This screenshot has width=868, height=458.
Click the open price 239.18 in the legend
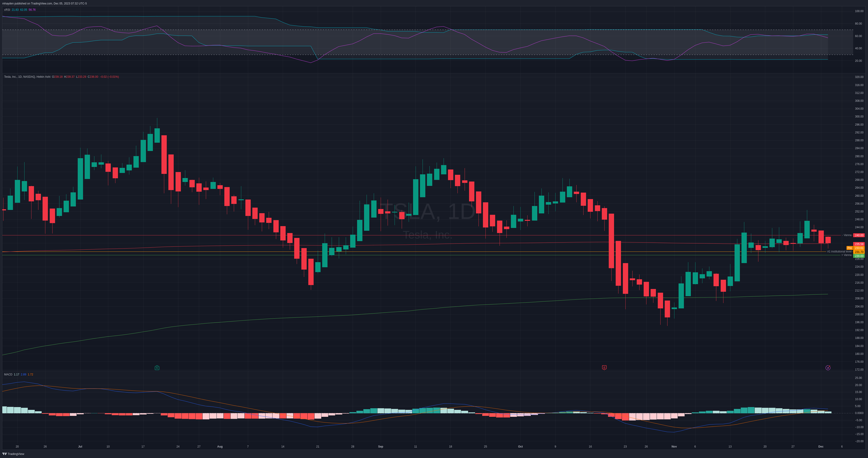[x=57, y=77]
